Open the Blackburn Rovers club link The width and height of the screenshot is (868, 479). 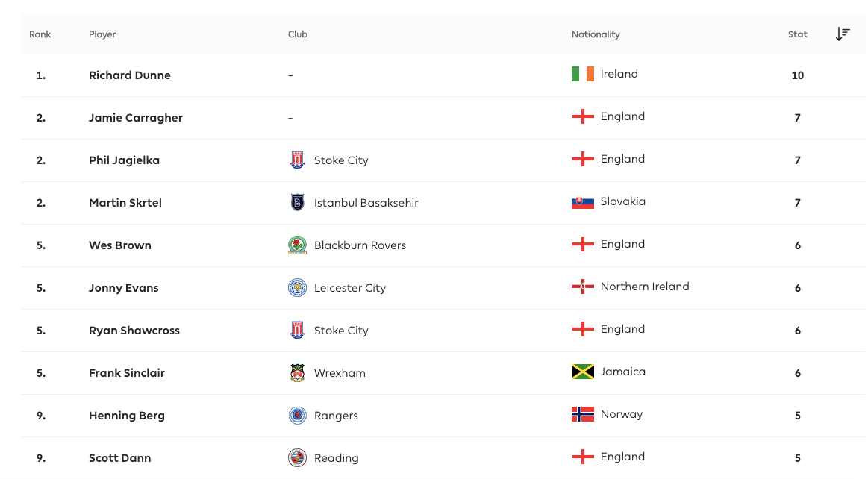pyautogui.click(x=360, y=245)
